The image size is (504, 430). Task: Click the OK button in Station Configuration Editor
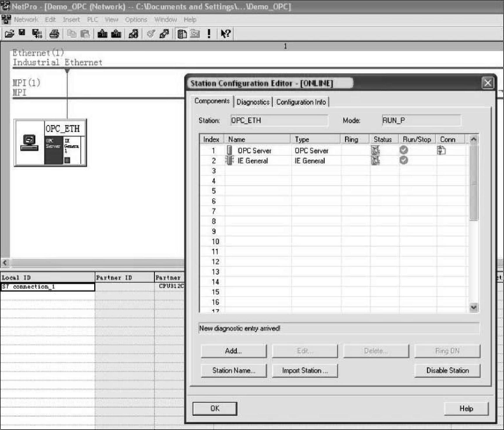[215, 408]
